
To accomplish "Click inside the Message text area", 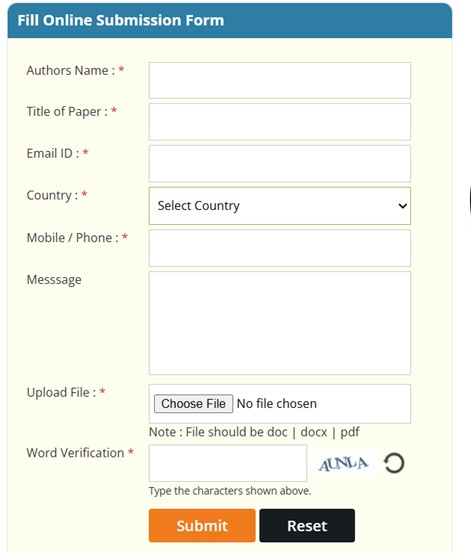I will click(x=280, y=323).
